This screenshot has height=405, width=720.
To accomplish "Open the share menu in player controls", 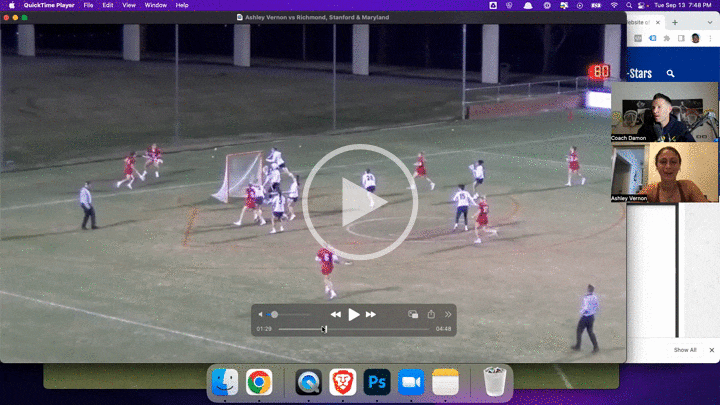I will [x=431, y=314].
